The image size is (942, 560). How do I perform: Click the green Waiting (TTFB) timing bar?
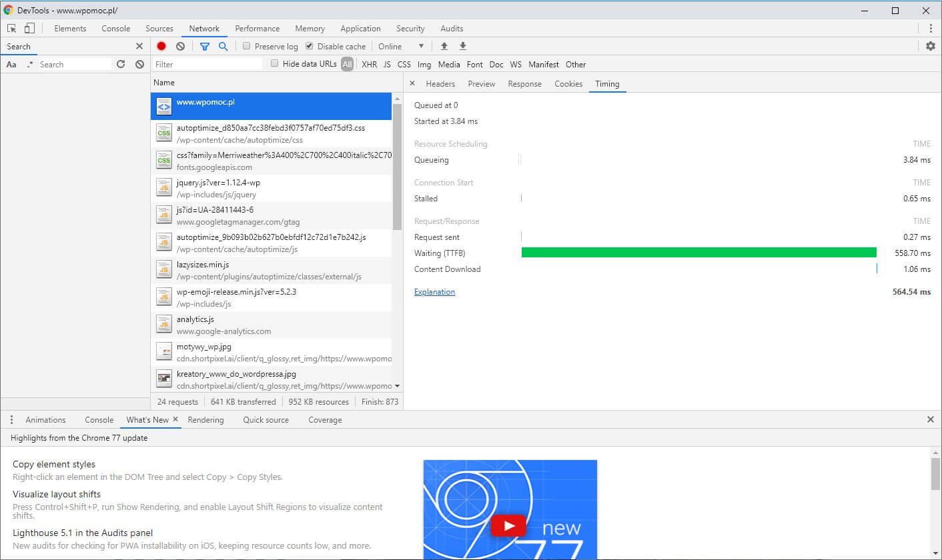(x=699, y=253)
